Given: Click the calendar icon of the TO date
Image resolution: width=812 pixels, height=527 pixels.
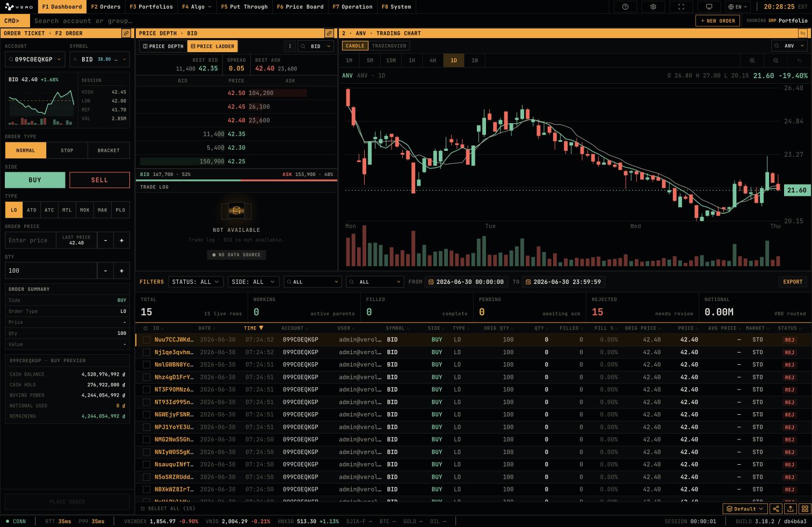Looking at the screenshot, I should pyautogui.click(x=528, y=282).
